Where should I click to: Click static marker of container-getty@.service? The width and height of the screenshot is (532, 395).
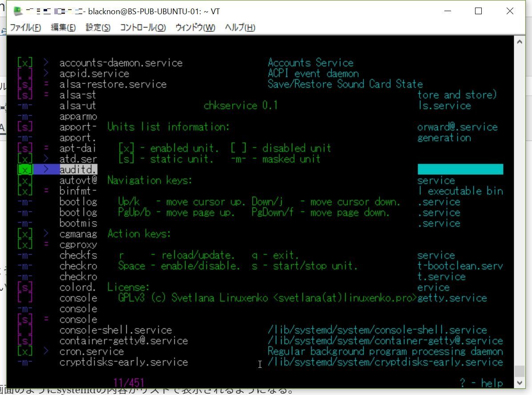(x=25, y=341)
